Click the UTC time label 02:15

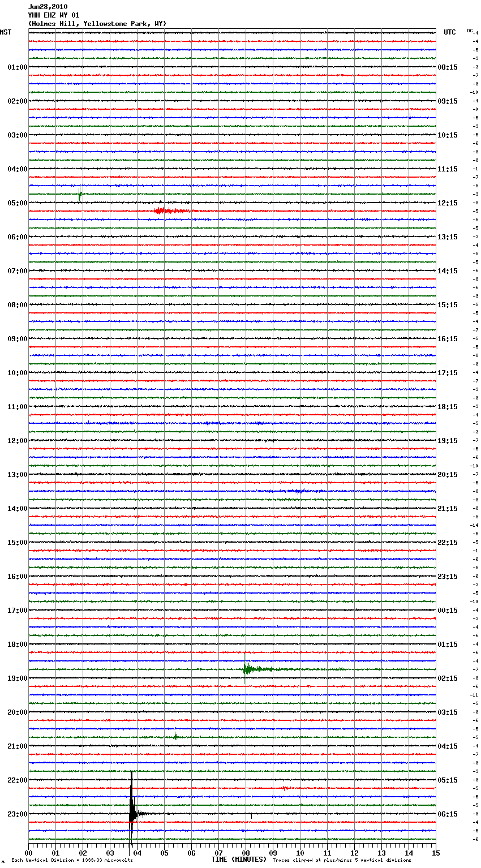(x=448, y=678)
